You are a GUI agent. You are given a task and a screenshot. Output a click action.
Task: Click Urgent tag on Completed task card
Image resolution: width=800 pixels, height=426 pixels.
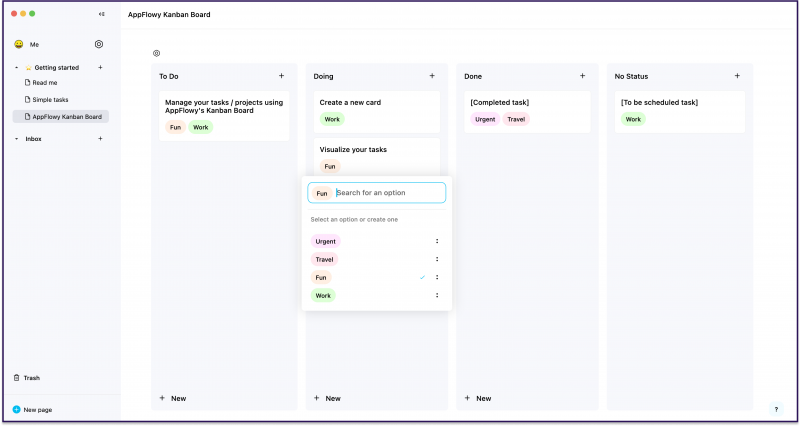(485, 119)
